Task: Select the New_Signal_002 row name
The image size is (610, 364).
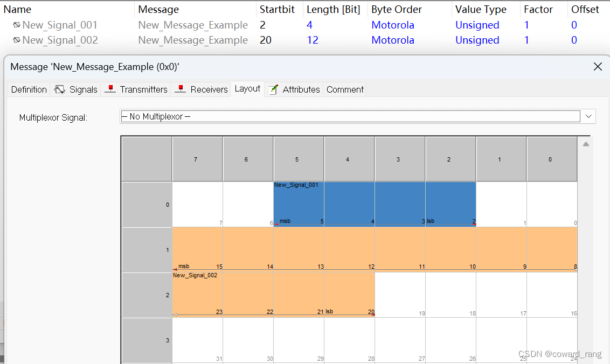Action: coord(60,40)
